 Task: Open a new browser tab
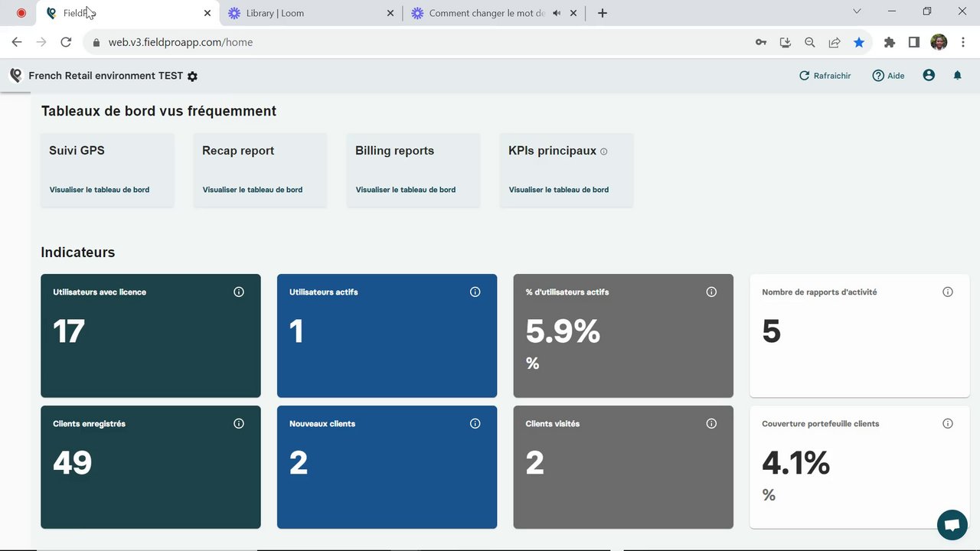click(603, 13)
